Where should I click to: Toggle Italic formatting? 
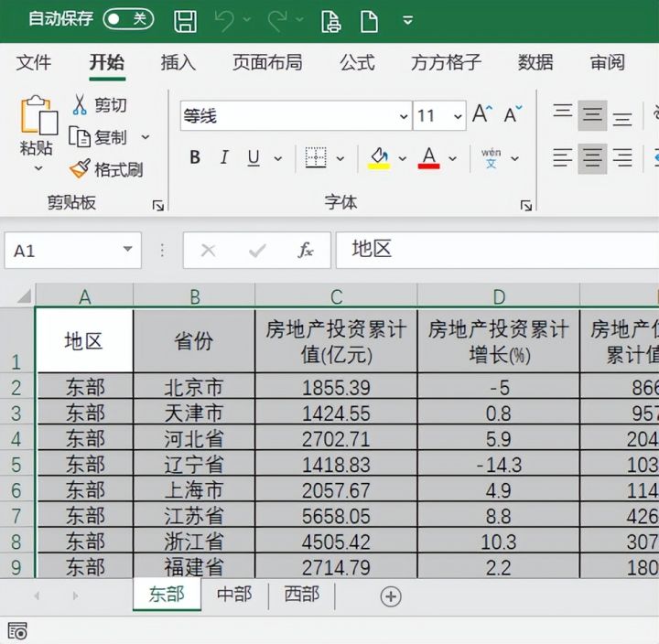coord(224,157)
